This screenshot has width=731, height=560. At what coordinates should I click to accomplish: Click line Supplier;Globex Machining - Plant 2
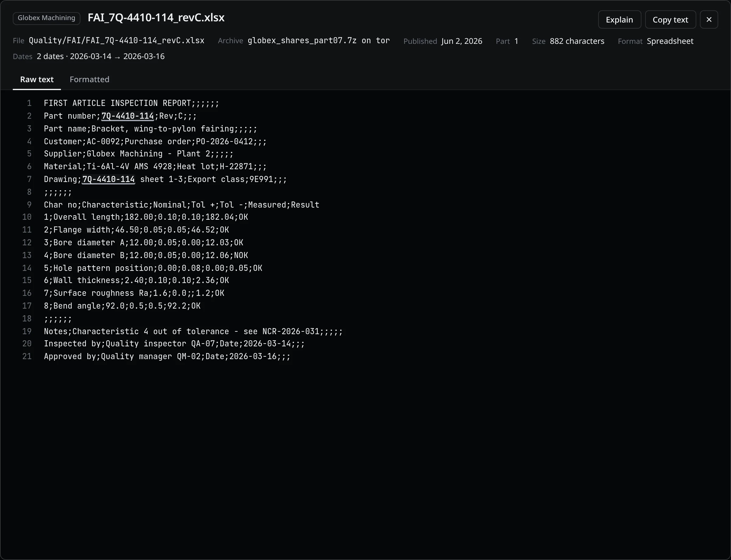pos(139,154)
